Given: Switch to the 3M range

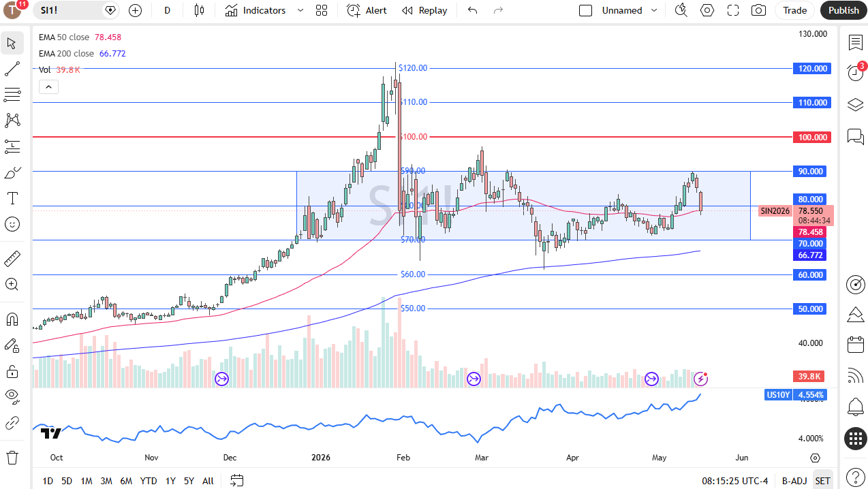Looking at the screenshot, I should 106,481.
